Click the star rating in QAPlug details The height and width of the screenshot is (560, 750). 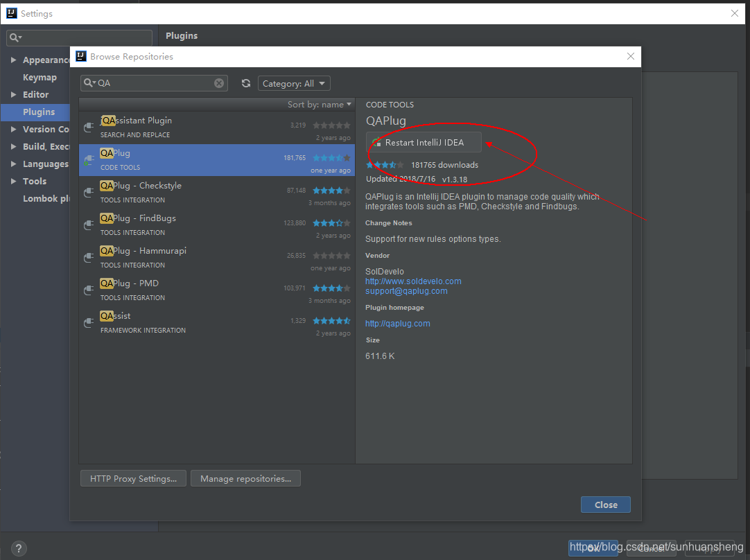click(385, 165)
